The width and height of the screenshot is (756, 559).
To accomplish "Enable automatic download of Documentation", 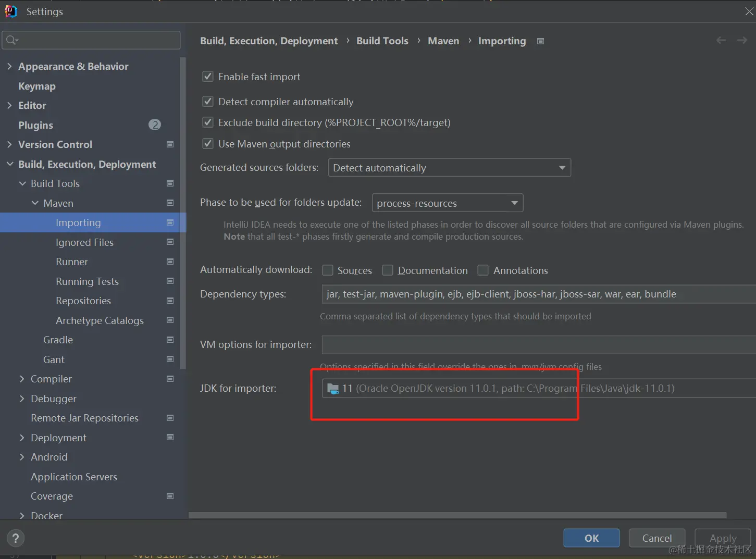I will [x=388, y=270].
